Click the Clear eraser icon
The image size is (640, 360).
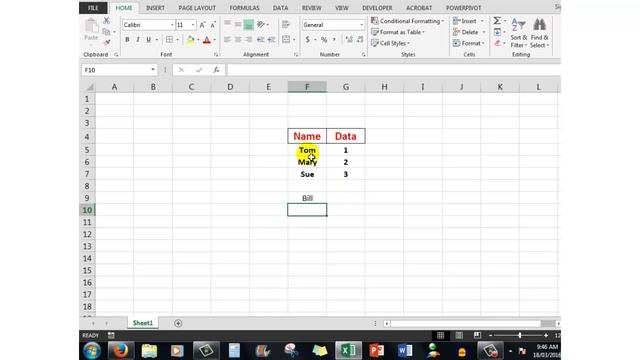coord(497,43)
